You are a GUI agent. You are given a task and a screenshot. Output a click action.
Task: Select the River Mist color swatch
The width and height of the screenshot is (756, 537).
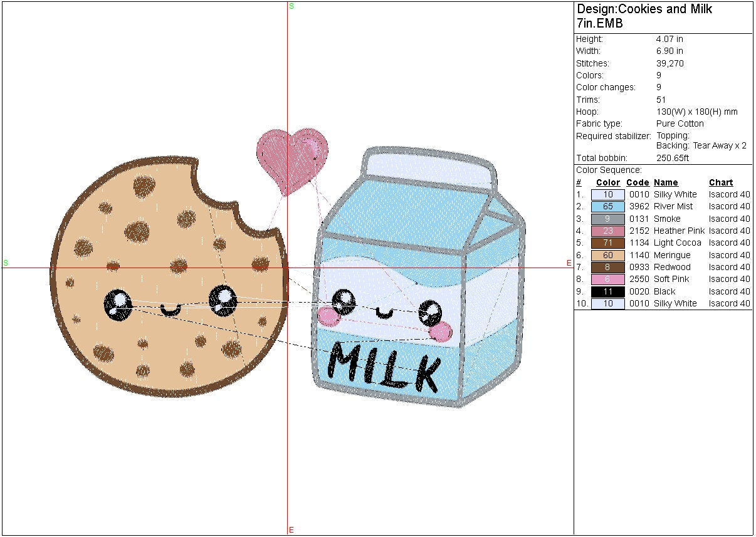tap(607, 207)
